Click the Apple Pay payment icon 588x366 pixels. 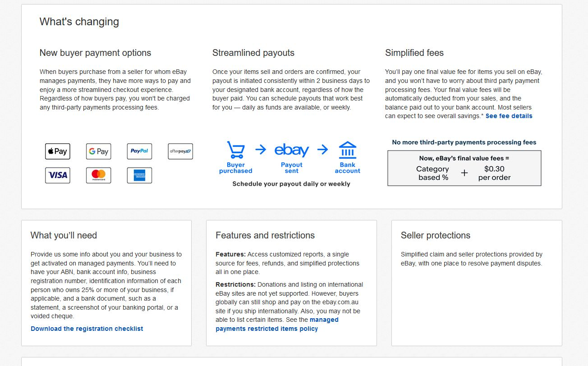(58, 151)
